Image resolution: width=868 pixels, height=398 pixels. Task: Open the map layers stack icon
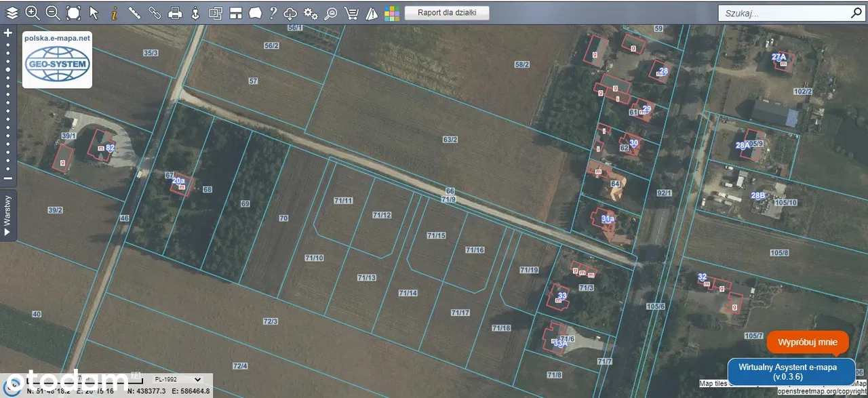pyautogui.click(x=12, y=12)
